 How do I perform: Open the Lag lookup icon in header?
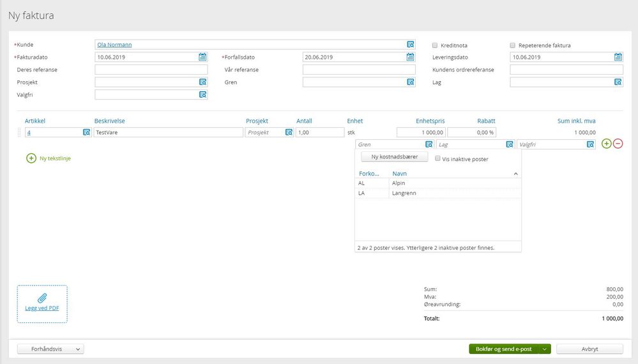coord(618,82)
